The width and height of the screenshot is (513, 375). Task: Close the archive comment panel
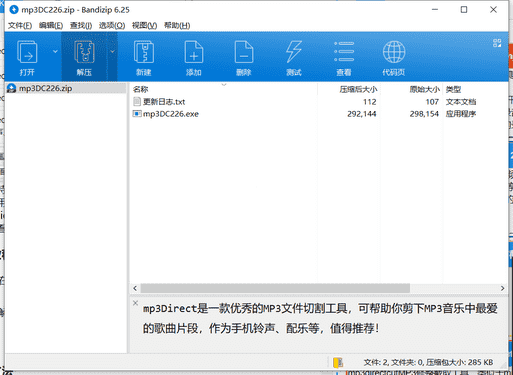135,303
